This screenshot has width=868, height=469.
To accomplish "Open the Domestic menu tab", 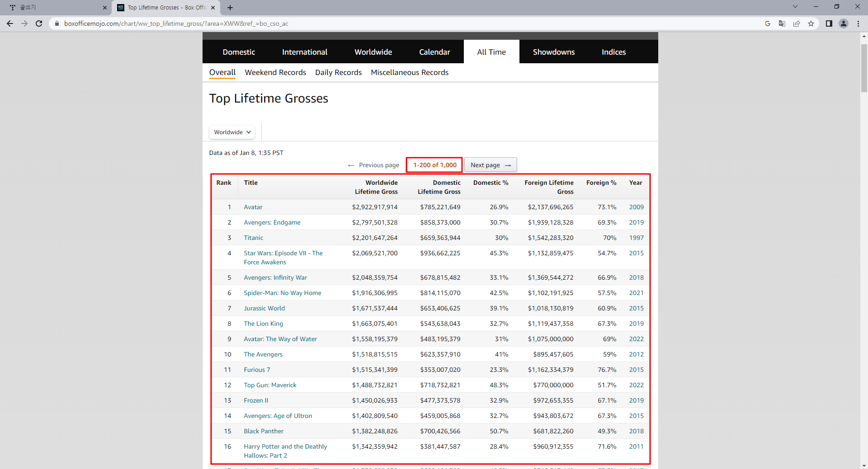I will (x=239, y=52).
